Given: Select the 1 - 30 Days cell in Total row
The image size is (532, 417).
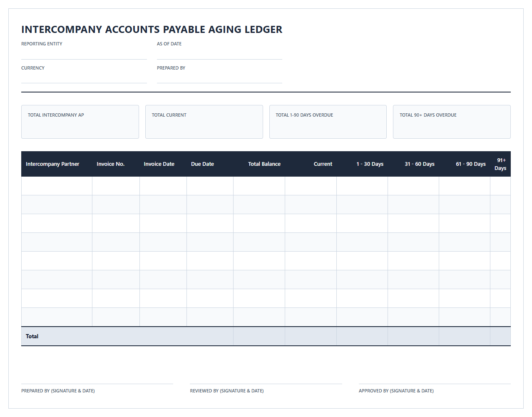Looking at the screenshot, I should point(362,336).
